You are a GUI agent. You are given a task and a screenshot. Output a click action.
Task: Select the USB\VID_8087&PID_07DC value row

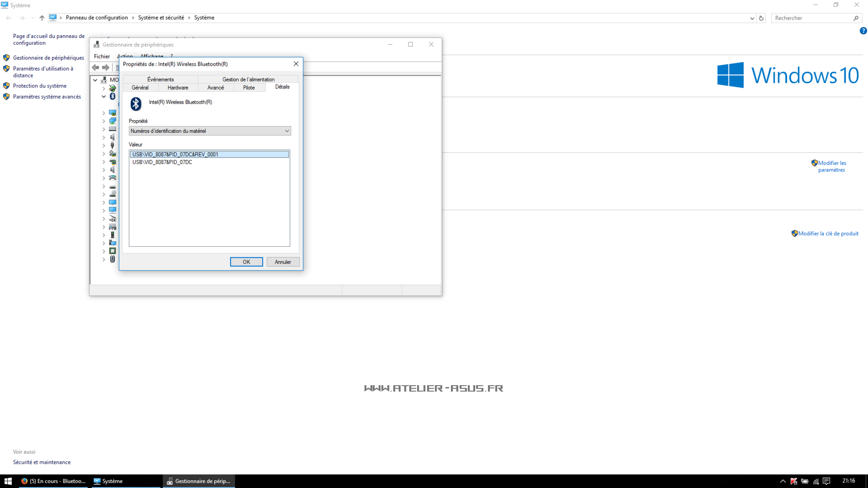(162, 162)
